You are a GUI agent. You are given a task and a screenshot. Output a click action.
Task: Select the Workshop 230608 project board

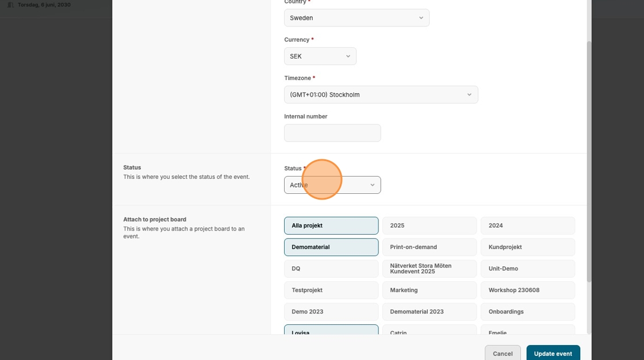(x=528, y=290)
